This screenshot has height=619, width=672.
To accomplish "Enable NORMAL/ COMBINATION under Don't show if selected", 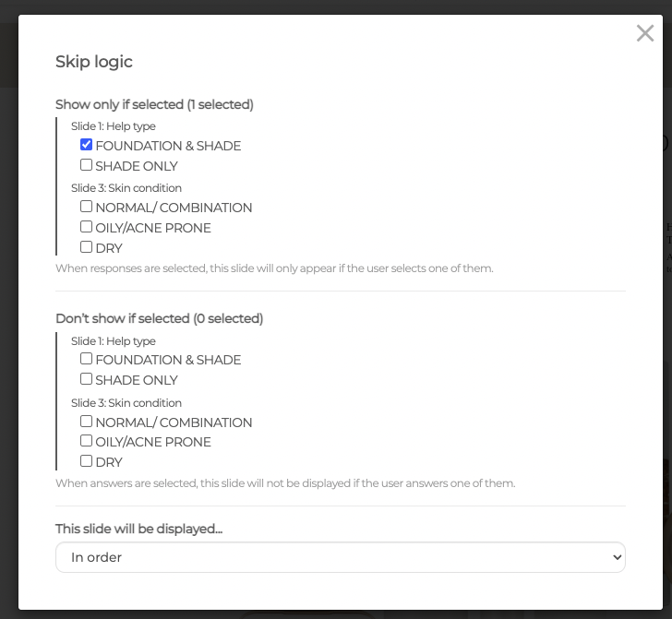I will pos(86,422).
